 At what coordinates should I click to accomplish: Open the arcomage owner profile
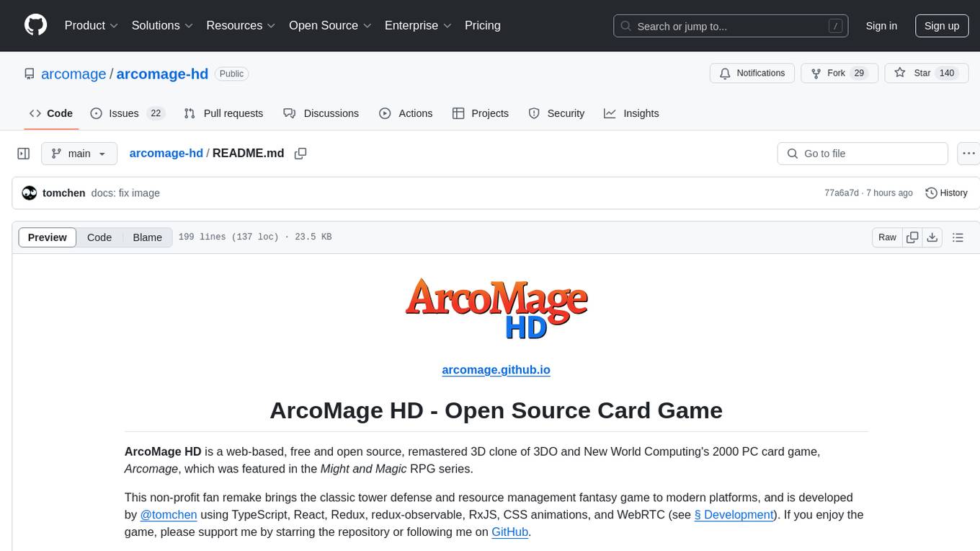tap(73, 74)
